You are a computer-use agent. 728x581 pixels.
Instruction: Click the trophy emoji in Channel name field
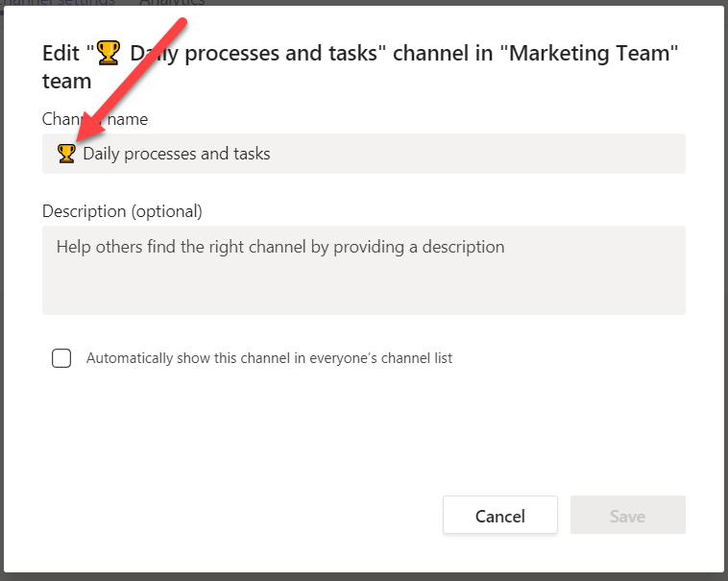66,153
